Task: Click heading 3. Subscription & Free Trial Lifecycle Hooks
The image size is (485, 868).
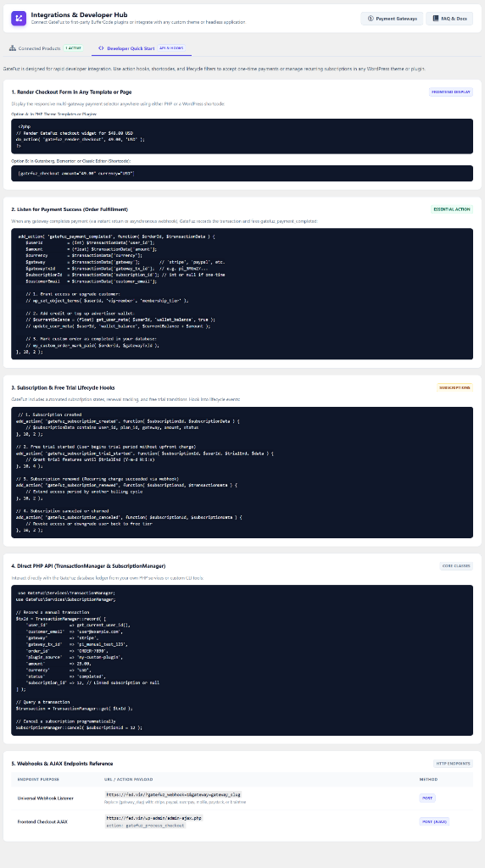Action: pos(63,387)
